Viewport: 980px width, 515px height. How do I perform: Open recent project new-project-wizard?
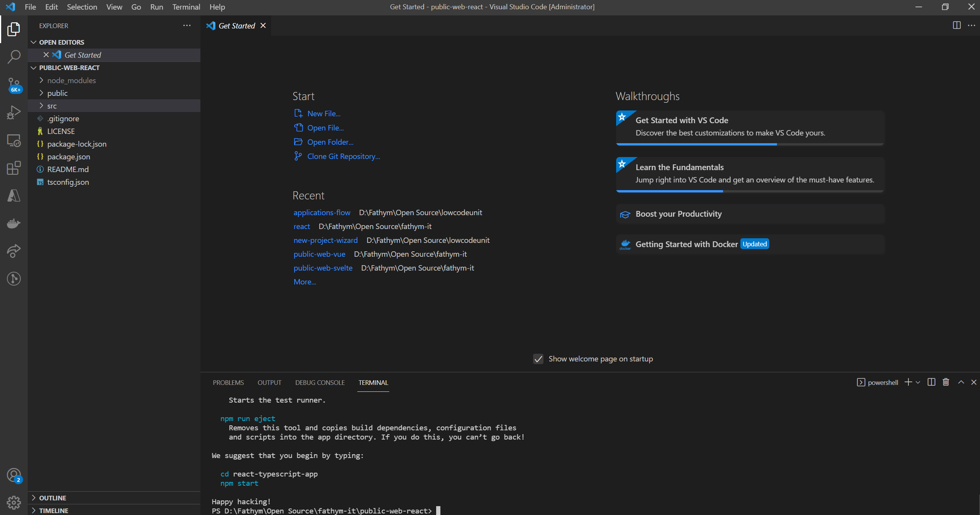[x=325, y=240]
